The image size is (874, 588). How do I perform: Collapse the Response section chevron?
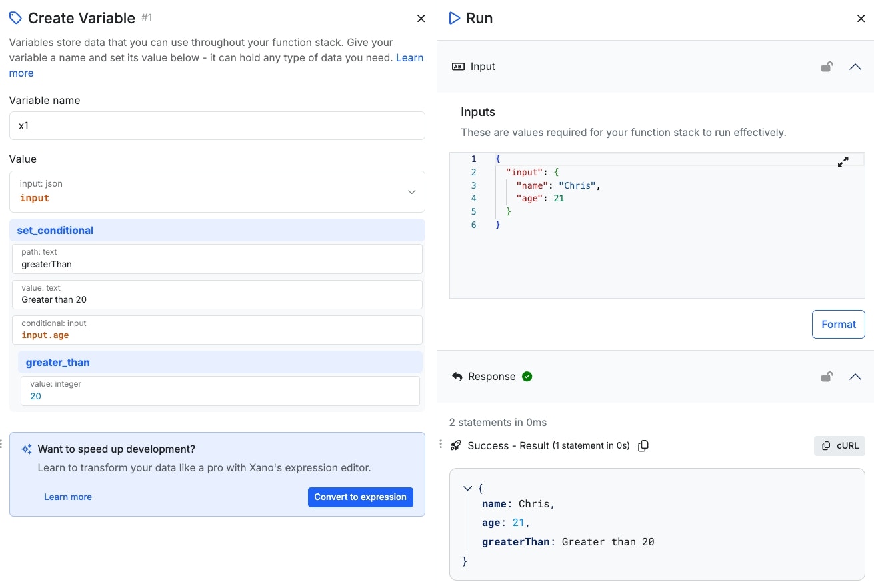click(x=855, y=377)
